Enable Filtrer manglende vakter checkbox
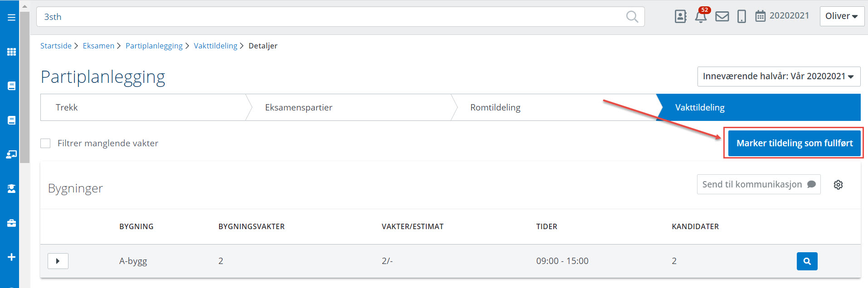868x288 pixels. [x=45, y=144]
